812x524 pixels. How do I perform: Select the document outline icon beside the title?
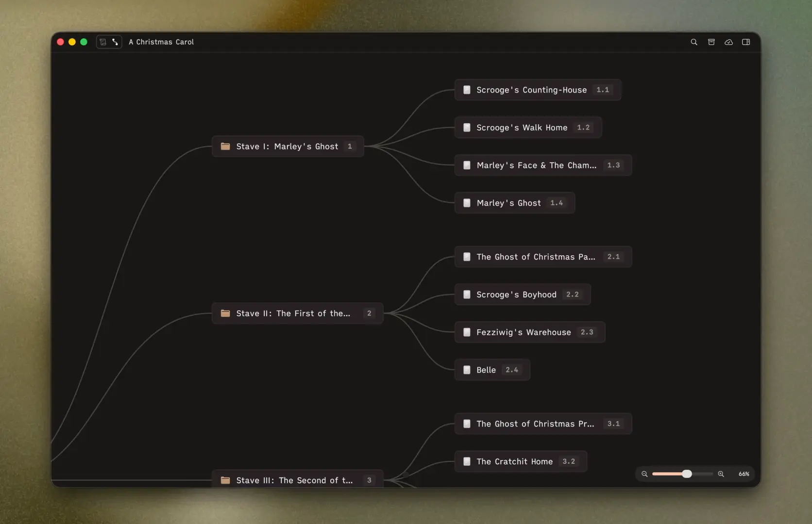coord(102,42)
